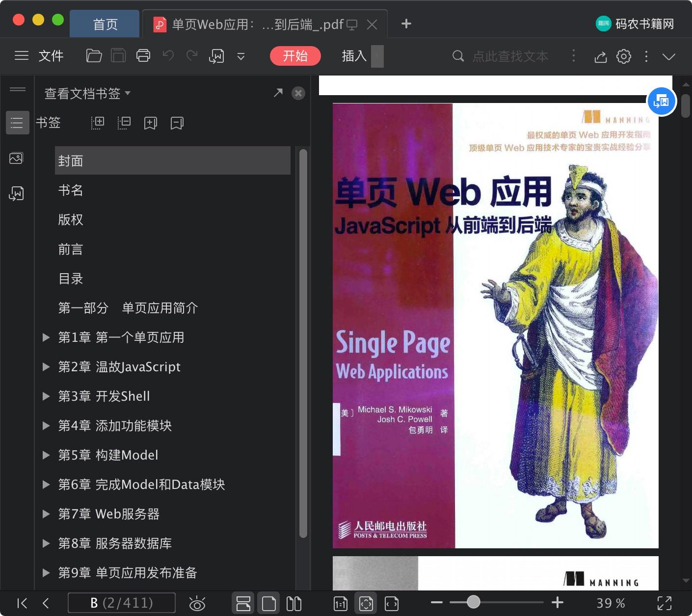Viewport: 692px width, 616px height.
Task: Click the print icon
Action: point(143,56)
